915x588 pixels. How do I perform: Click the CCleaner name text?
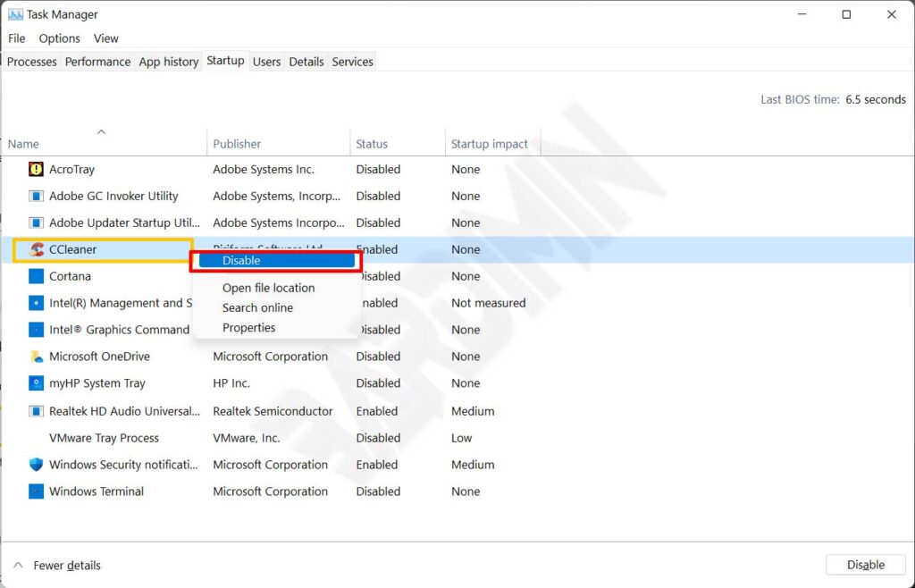click(73, 249)
